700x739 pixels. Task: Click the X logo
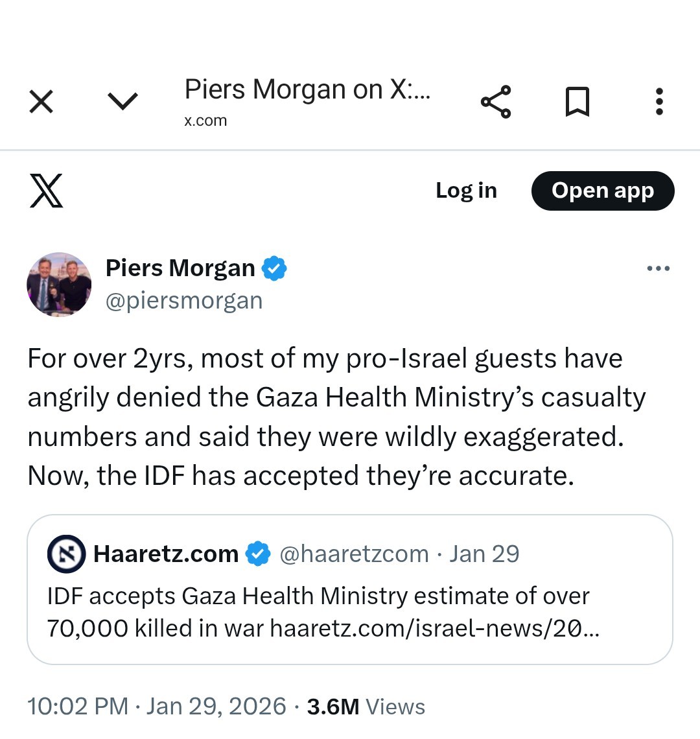click(x=47, y=191)
